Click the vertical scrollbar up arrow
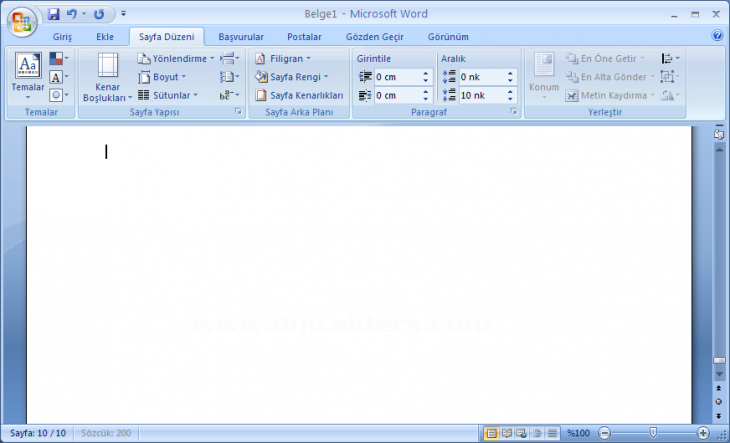The image size is (730, 443). 719,150
